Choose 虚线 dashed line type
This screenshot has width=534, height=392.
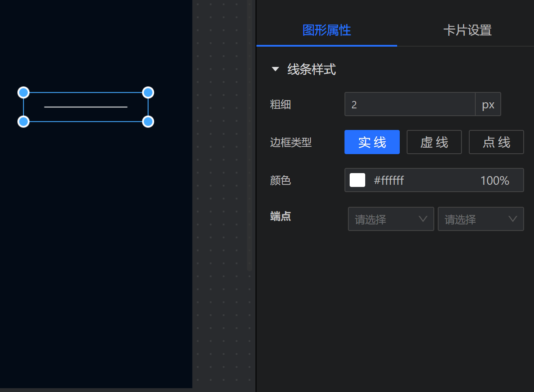click(x=434, y=142)
